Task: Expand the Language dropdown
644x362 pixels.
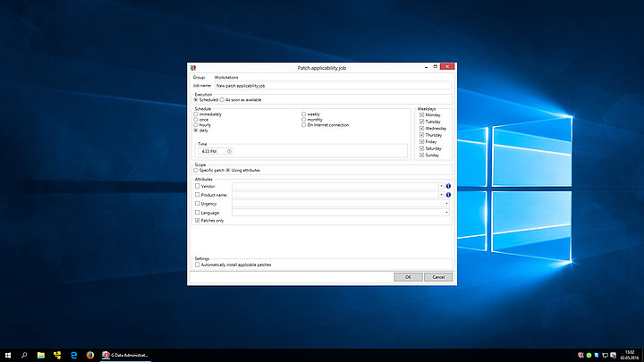Action: point(445,213)
